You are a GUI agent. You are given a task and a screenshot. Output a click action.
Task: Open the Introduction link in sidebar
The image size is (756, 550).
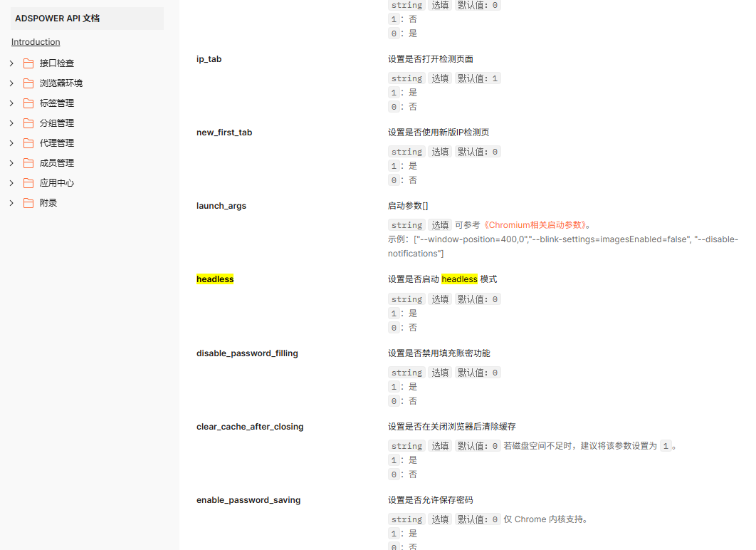pos(36,42)
